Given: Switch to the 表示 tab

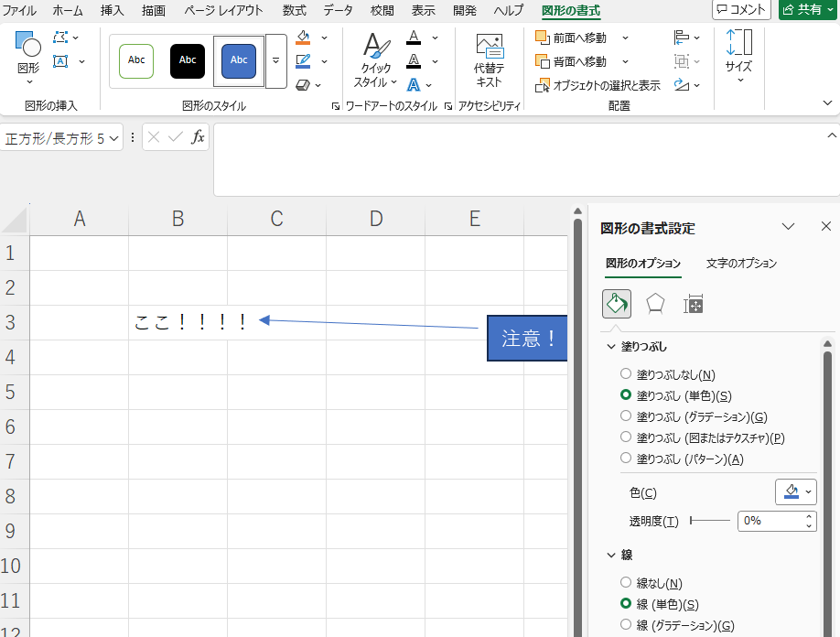Looking at the screenshot, I should (x=424, y=10).
